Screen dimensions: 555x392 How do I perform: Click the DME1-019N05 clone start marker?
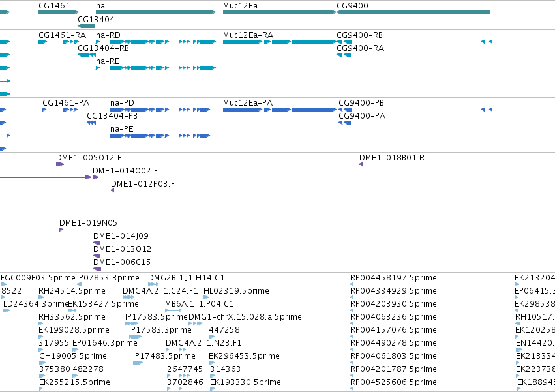pyautogui.click(x=61, y=230)
